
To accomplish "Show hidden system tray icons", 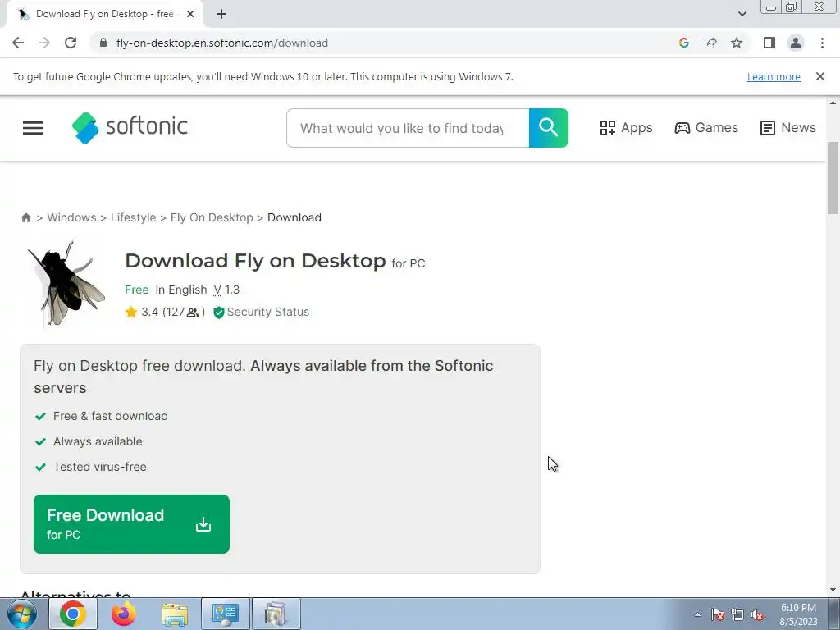I will (697, 614).
